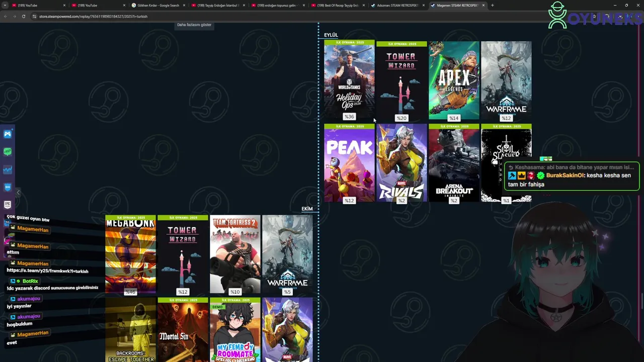Open Marvel Rivals cover under Eylül

[x=401, y=163]
